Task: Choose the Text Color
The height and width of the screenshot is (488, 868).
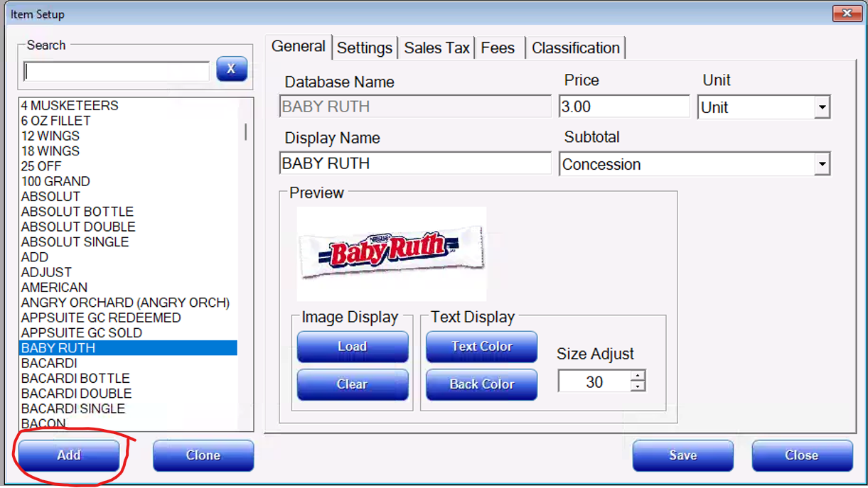Action: (482, 347)
